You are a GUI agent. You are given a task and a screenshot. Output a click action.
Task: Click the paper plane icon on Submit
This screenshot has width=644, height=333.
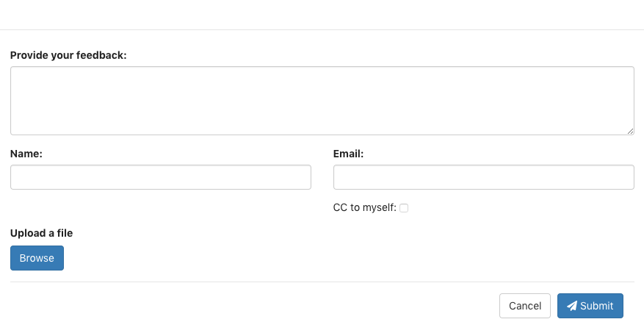(572, 307)
